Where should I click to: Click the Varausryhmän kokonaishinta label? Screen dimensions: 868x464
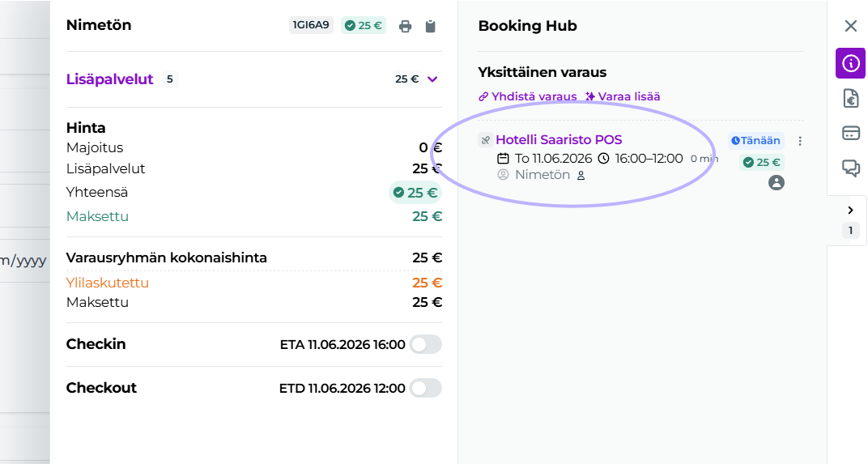166,258
